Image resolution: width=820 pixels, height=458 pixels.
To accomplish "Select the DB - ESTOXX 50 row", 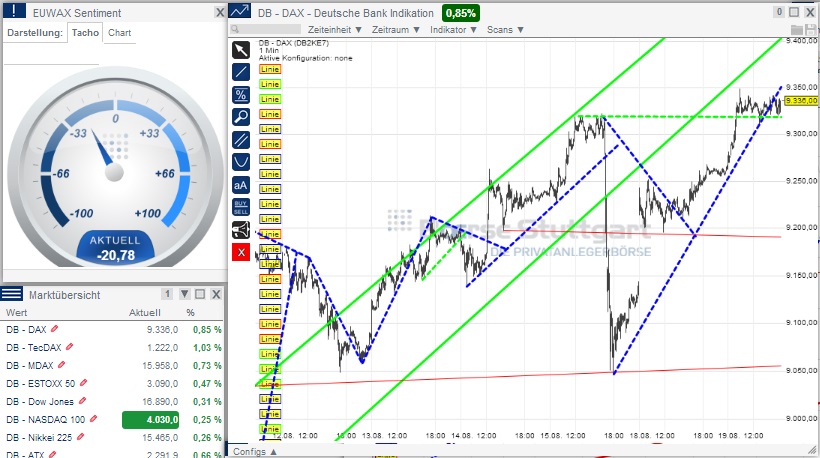I will pyautogui.click(x=112, y=383).
